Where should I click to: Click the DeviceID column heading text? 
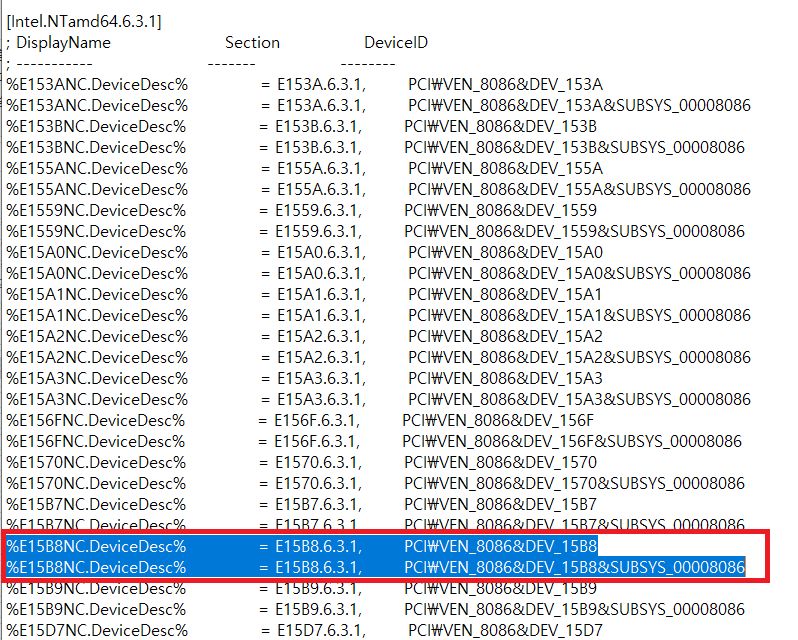click(396, 42)
